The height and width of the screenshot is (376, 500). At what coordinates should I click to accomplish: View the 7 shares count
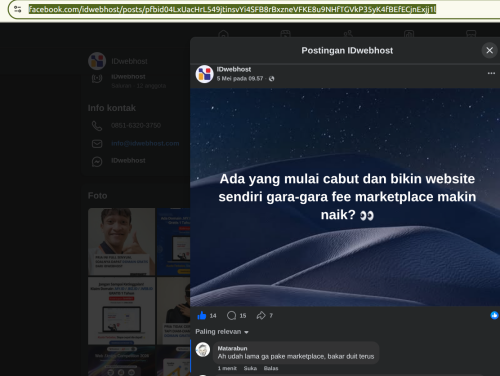271,316
